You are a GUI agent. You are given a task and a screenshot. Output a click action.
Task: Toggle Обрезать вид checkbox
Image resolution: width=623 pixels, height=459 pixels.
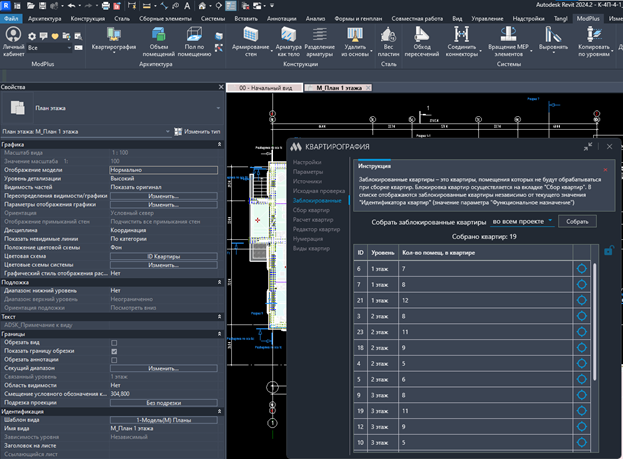[x=114, y=343]
